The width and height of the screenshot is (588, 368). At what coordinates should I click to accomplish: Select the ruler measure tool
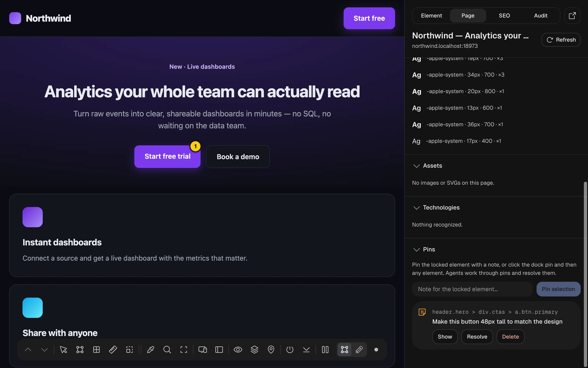(113, 350)
